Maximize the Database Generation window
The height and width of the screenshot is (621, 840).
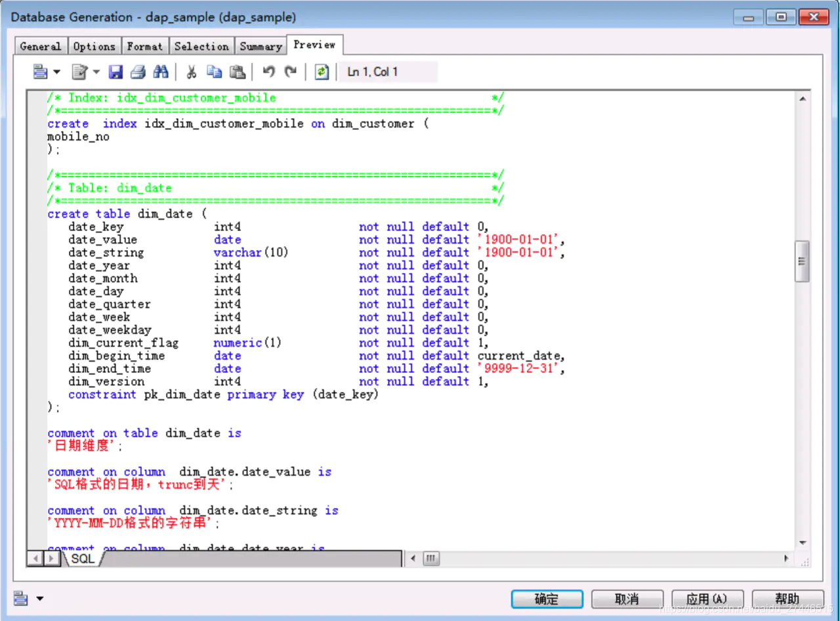click(x=782, y=17)
